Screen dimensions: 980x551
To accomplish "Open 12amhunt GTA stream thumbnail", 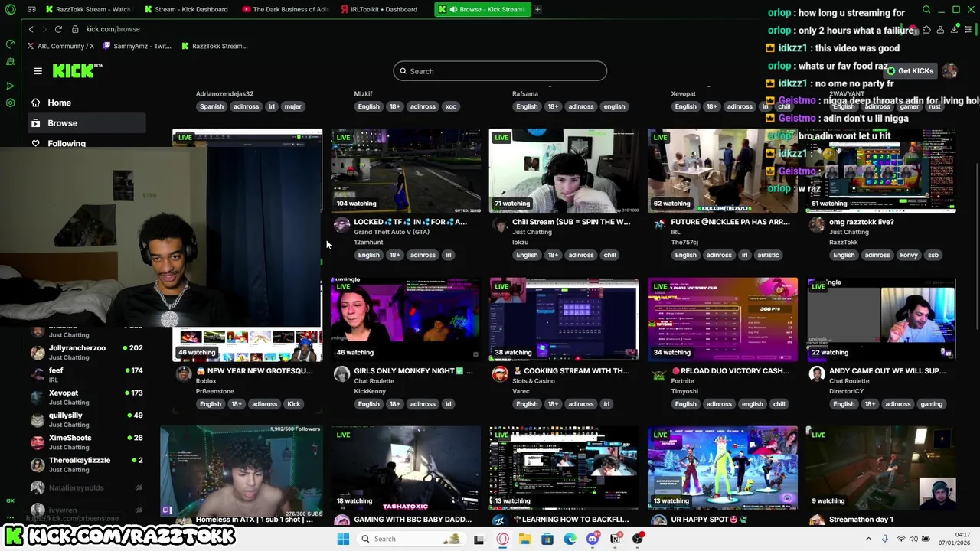I will point(406,171).
